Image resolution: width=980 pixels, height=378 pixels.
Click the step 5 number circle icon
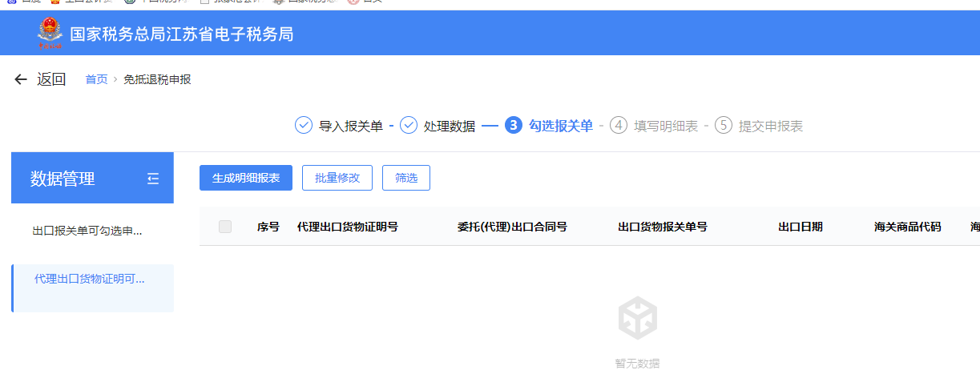pos(724,126)
